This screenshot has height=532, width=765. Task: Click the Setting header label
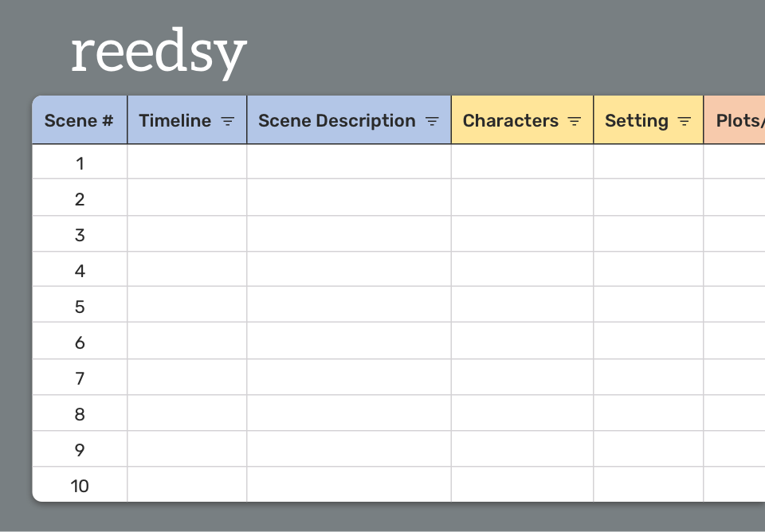[x=637, y=121]
